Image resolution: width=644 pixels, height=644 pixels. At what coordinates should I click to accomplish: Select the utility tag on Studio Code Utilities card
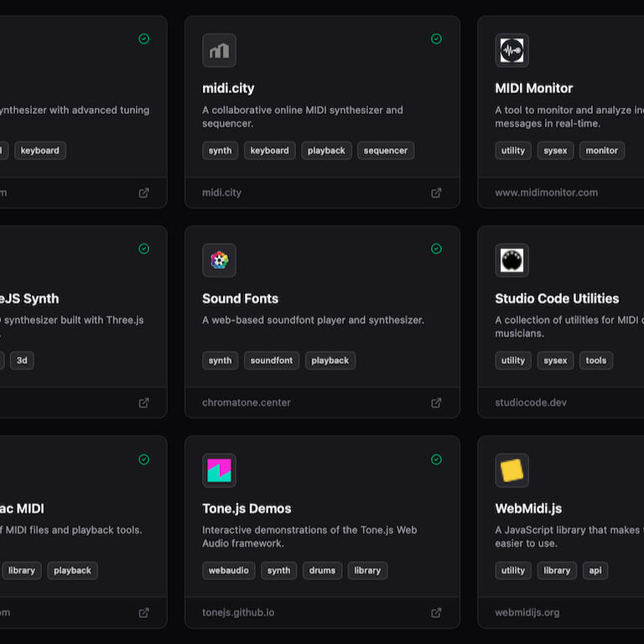click(x=513, y=361)
